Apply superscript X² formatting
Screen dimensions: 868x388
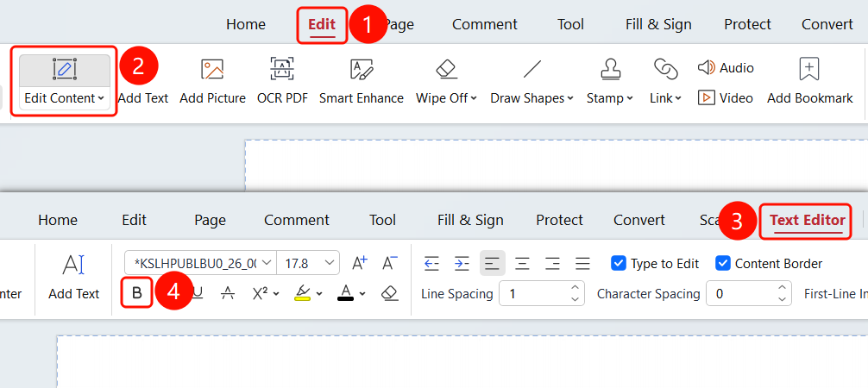(x=261, y=293)
